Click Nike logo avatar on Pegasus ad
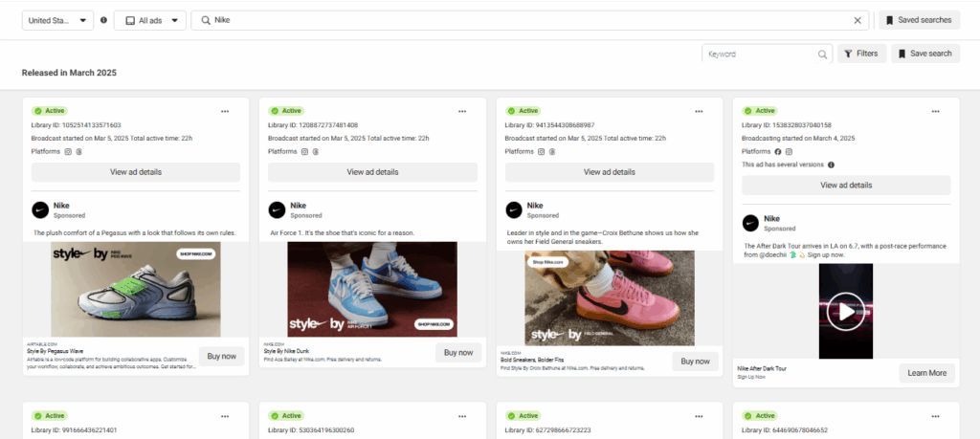The width and height of the screenshot is (980, 439). tap(40, 209)
